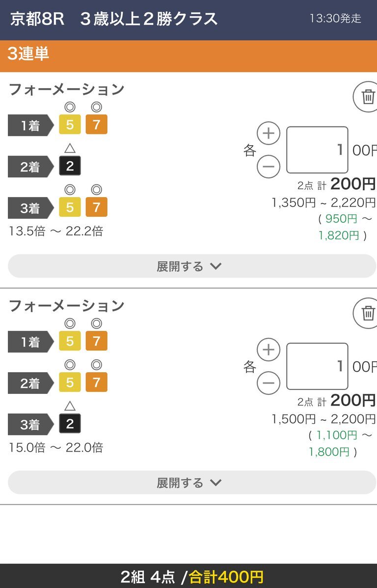This screenshot has width=377, height=588.
Task: Tap horse 7 in first formation's 3着 row
Action: click(96, 207)
